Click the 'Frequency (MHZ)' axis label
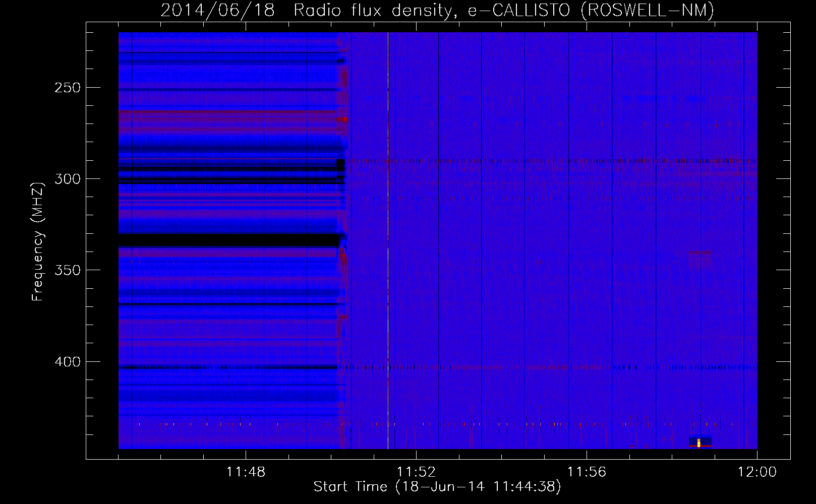Viewport: 816px width, 504px height. 38,241
